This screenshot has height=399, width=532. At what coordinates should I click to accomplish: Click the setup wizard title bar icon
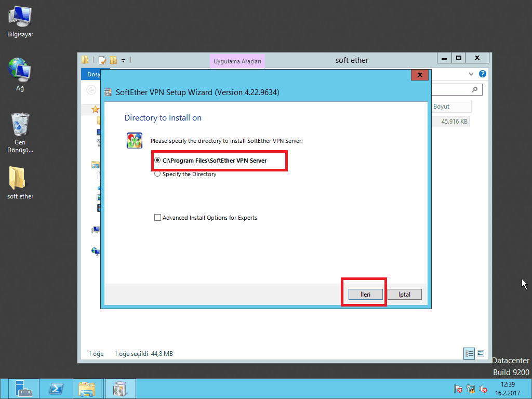pos(108,92)
